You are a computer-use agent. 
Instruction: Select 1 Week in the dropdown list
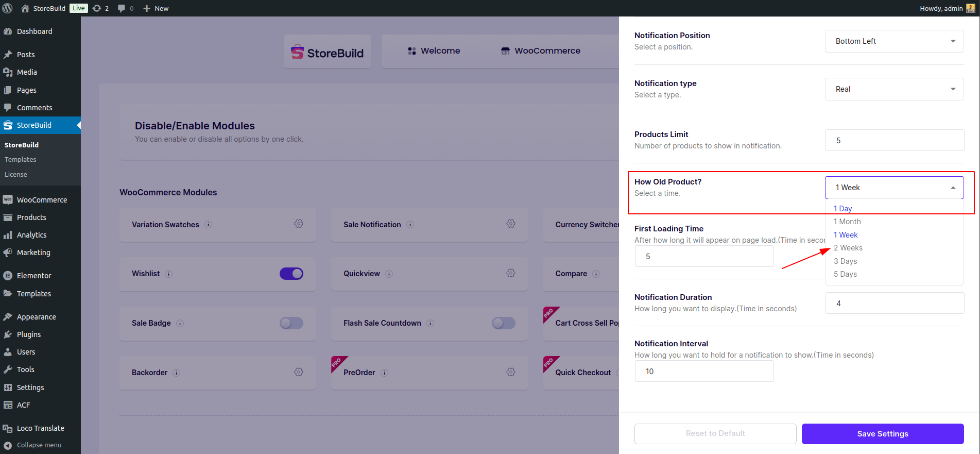[x=846, y=235]
